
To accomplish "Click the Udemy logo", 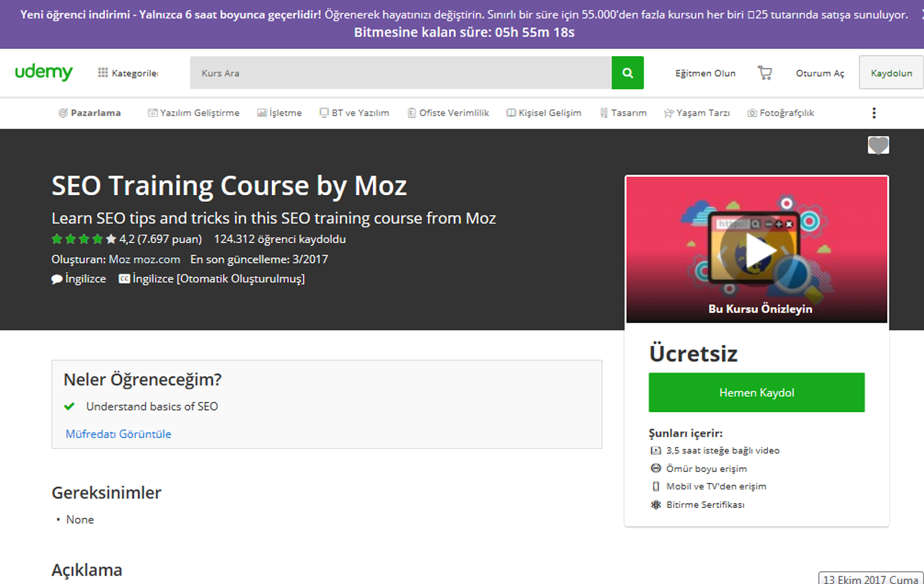I will (x=43, y=72).
